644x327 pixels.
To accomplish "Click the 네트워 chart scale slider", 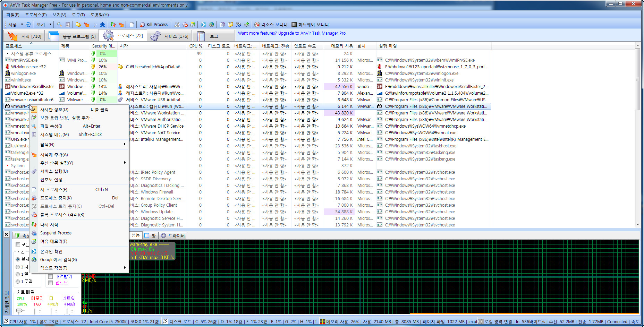I will pyautogui.click(x=67, y=311).
